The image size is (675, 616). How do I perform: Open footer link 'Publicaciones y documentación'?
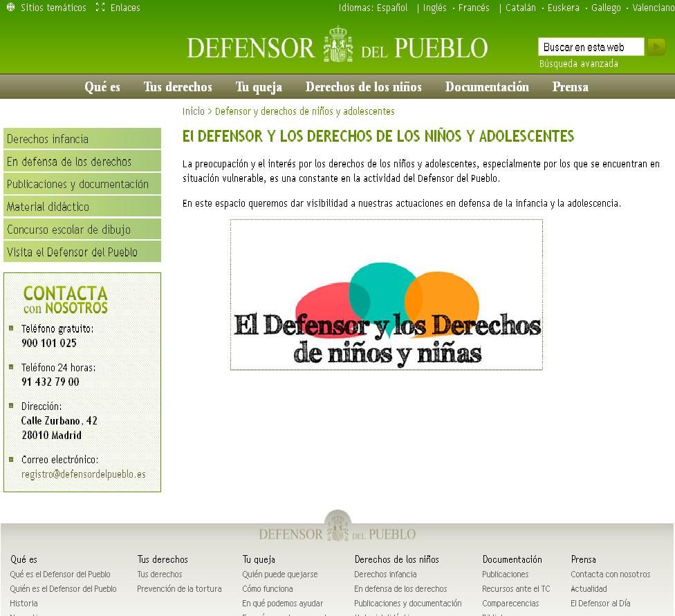[x=407, y=604]
